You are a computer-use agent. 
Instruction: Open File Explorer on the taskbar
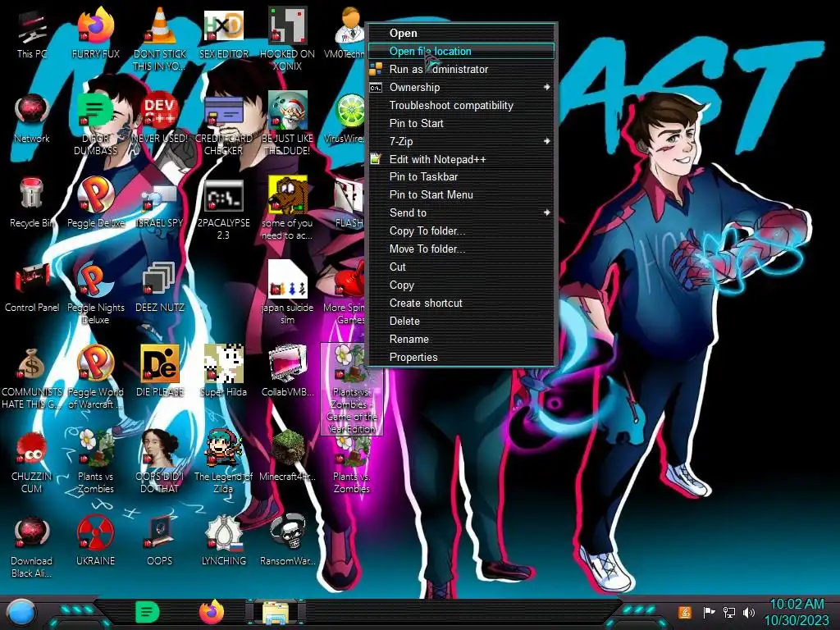point(276,612)
